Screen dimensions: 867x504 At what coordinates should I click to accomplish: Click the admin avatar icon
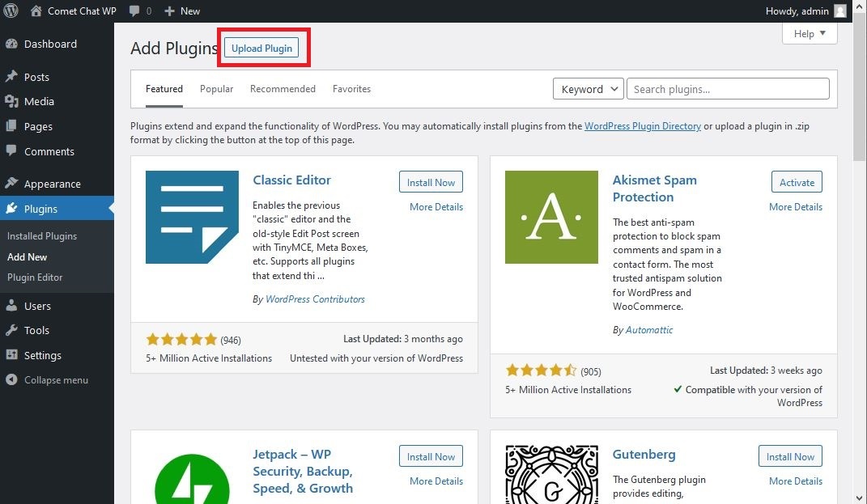[840, 11]
